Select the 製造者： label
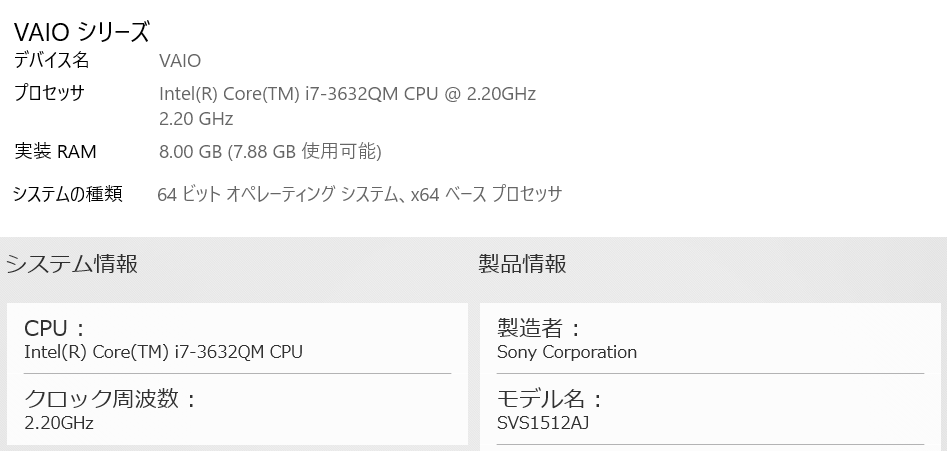 [539, 329]
